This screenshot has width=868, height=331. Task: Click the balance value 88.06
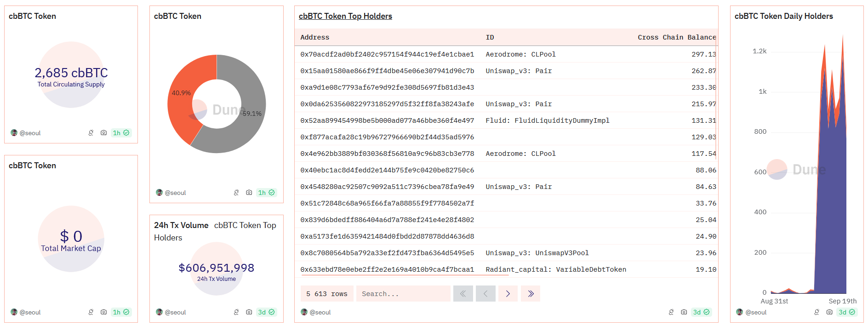706,170
